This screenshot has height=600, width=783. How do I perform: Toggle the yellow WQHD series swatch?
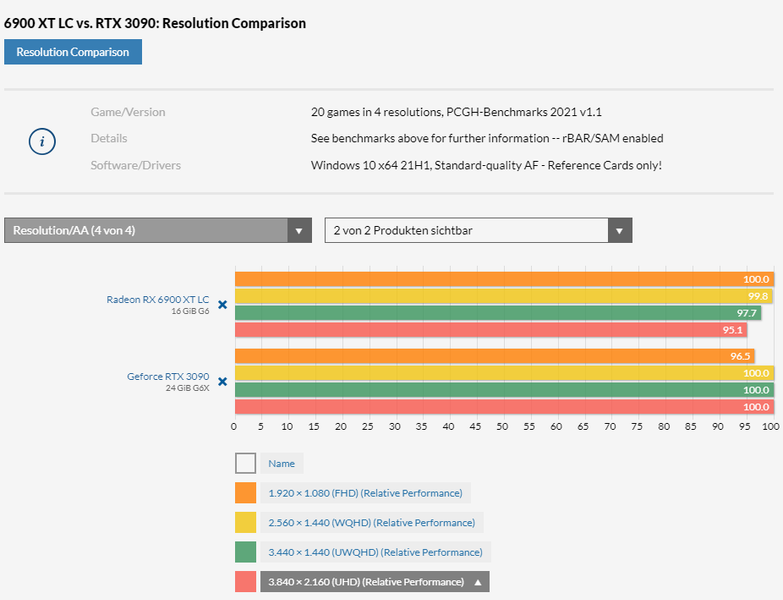pyautogui.click(x=246, y=522)
